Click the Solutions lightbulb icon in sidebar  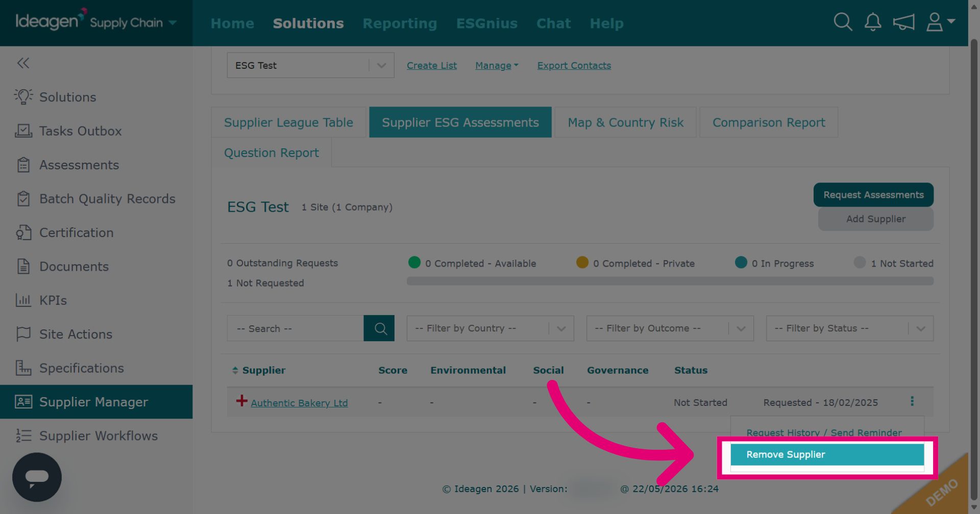coord(23,96)
